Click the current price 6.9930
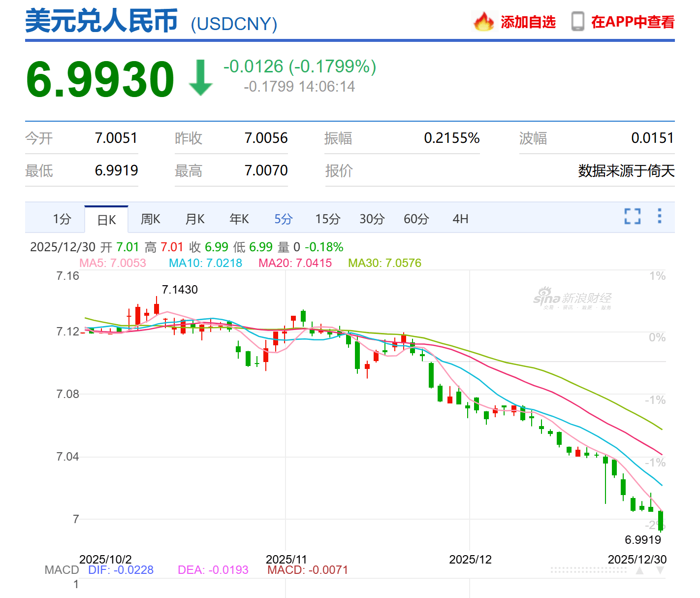The width and height of the screenshot is (700, 598). tap(100, 79)
